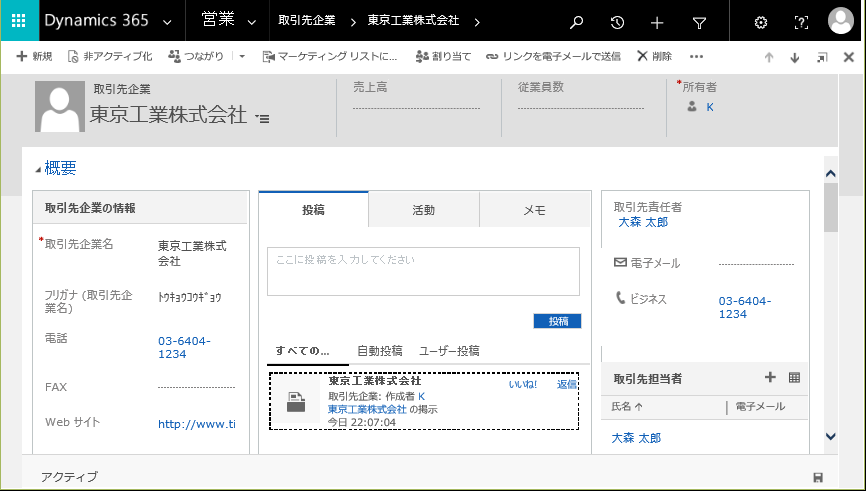
Task: Close the record form X
Action: coord(849,57)
